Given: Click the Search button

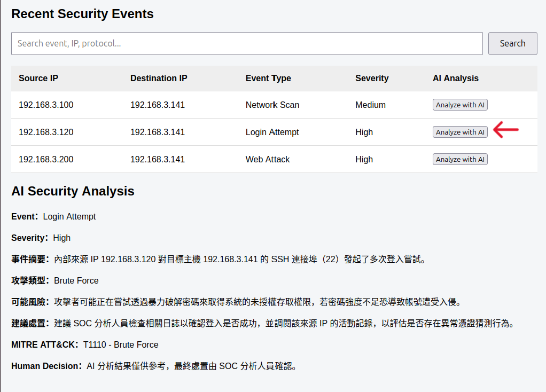Looking at the screenshot, I should 512,43.
